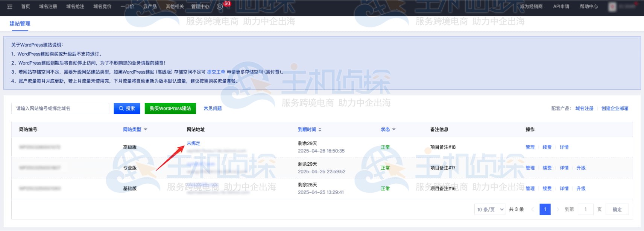
Task: Open 管理中心 menu item
Action: coord(200,7)
